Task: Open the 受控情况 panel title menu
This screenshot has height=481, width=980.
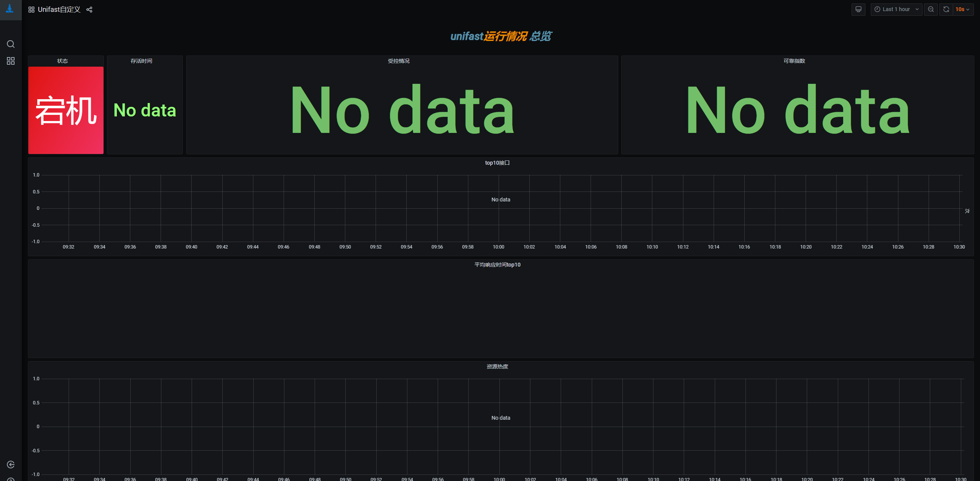Action: coord(399,61)
